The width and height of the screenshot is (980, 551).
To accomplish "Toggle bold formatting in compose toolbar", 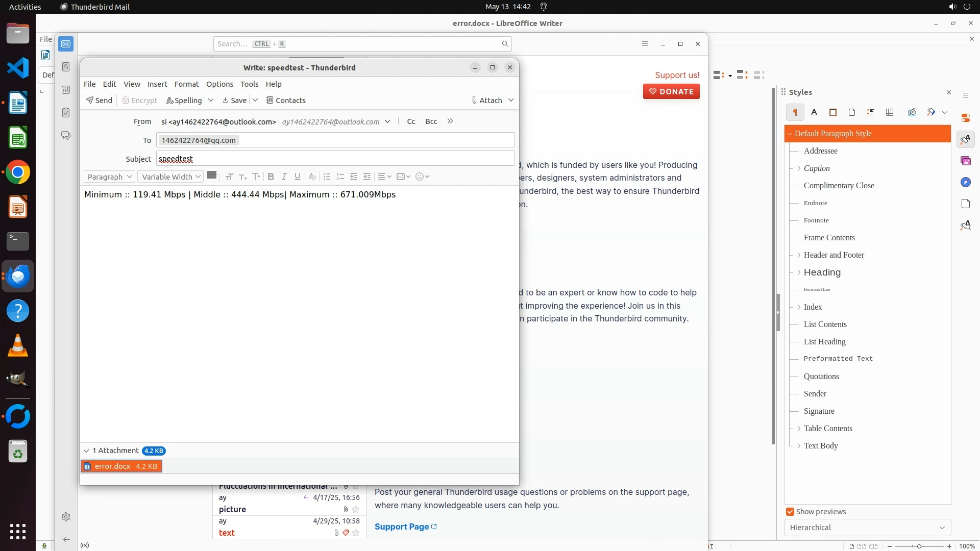I will [271, 177].
